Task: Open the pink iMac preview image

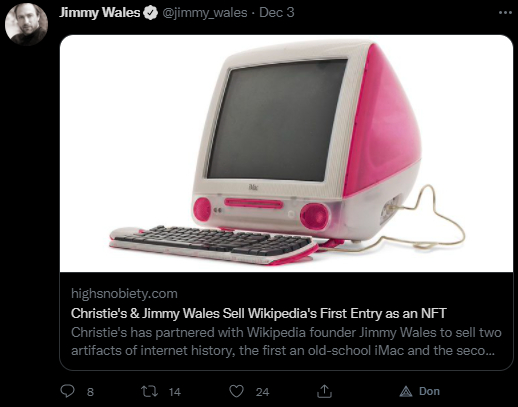Action: 286,153
